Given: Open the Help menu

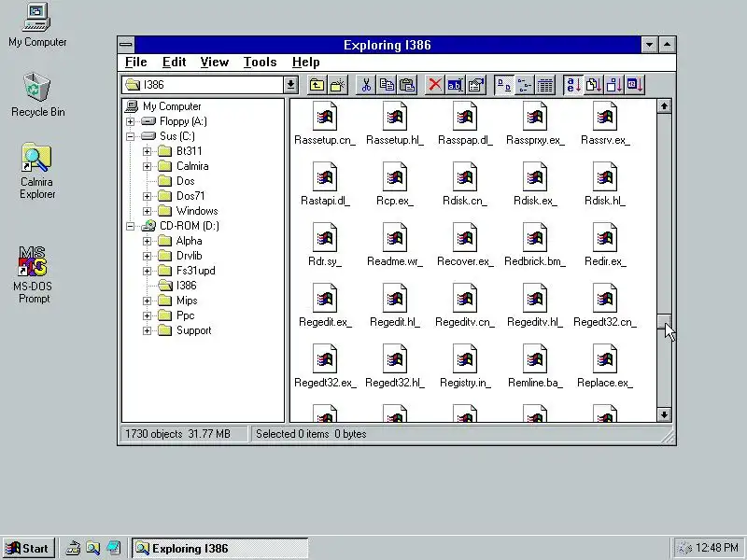Looking at the screenshot, I should [x=306, y=62].
